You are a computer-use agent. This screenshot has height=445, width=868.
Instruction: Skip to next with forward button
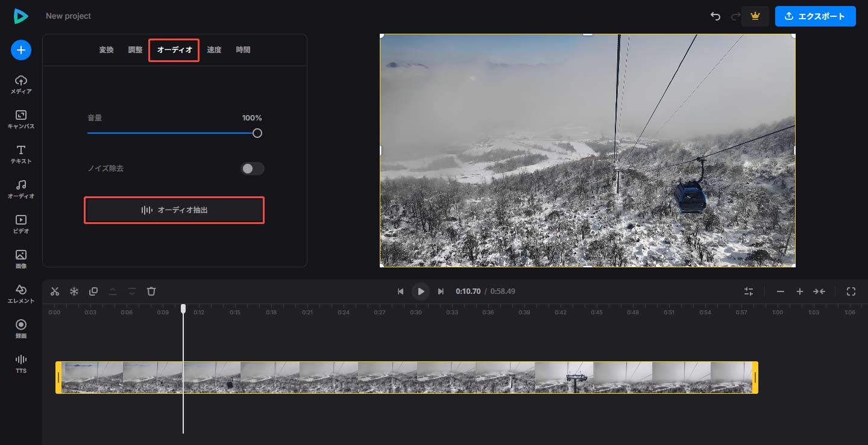pos(441,291)
